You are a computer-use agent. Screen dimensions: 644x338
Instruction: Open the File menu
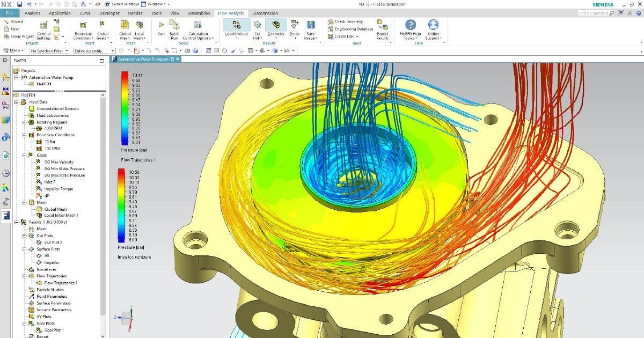coord(10,13)
